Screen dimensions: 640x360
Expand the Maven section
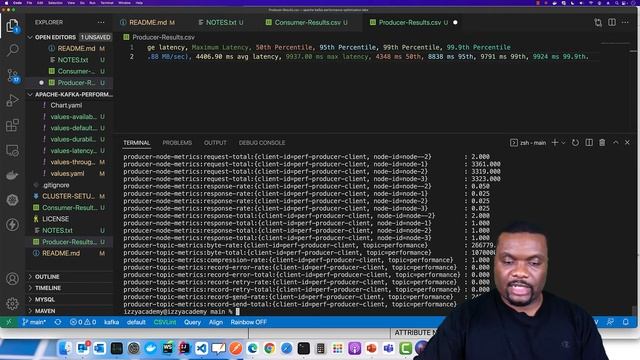[x=70, y=311]
